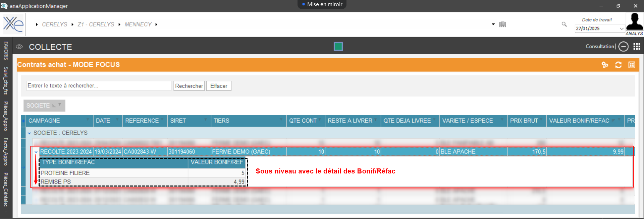Exit focus mode with the shrink icon
The height and width of the screenshot is (219, 644).
632,65
